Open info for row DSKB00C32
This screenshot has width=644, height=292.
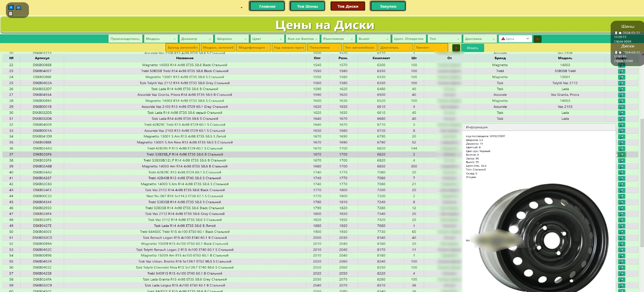click(621, 196)
